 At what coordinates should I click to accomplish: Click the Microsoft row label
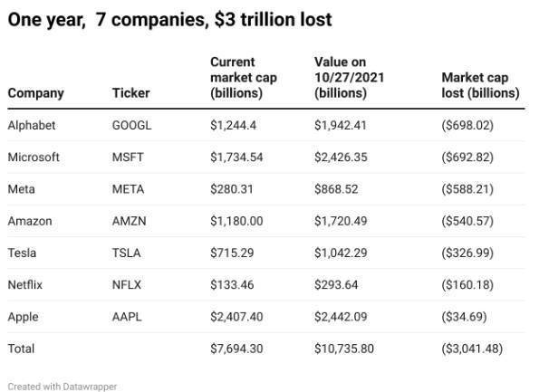[34, 157]
